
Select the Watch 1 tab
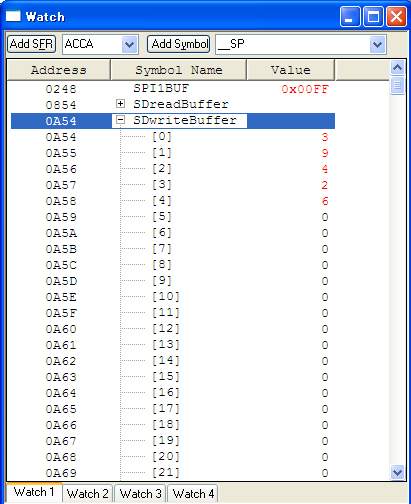pyautogui.click(x=34, y=492)
